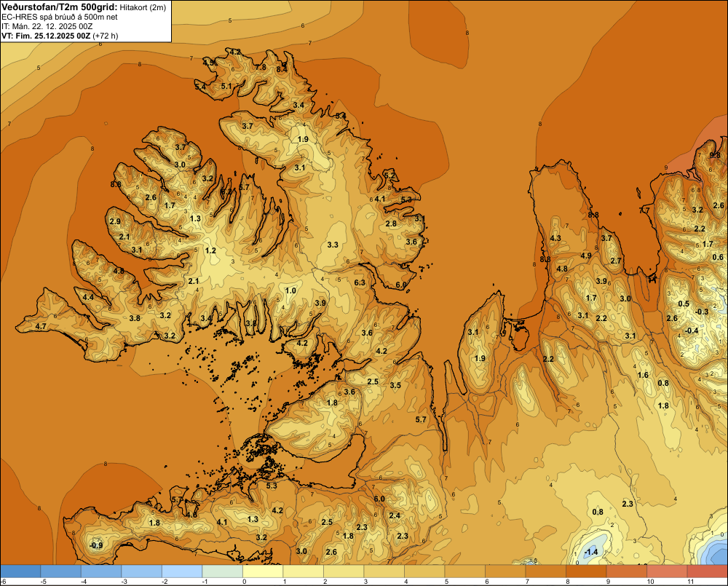Select the '-0.4' temperature value
The width and height of the screenshot is (728, 586).
[692, 330]
